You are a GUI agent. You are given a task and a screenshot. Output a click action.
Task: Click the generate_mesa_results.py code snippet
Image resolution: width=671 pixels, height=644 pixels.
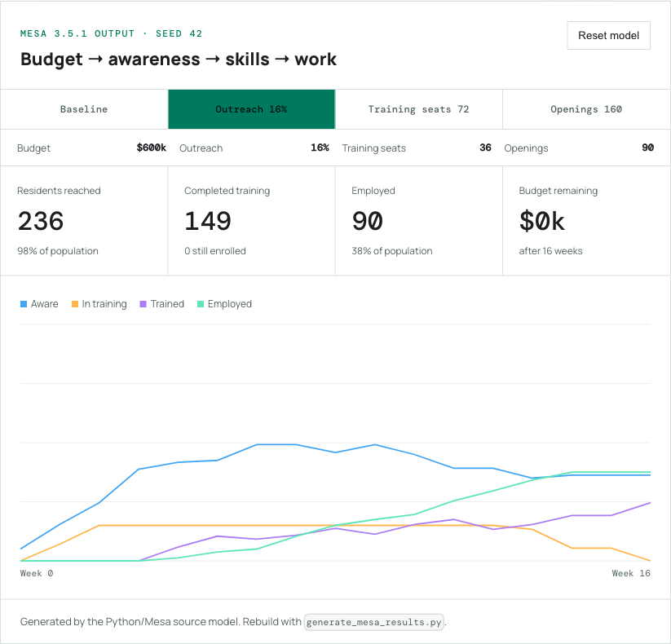click(x=374, y=622)
